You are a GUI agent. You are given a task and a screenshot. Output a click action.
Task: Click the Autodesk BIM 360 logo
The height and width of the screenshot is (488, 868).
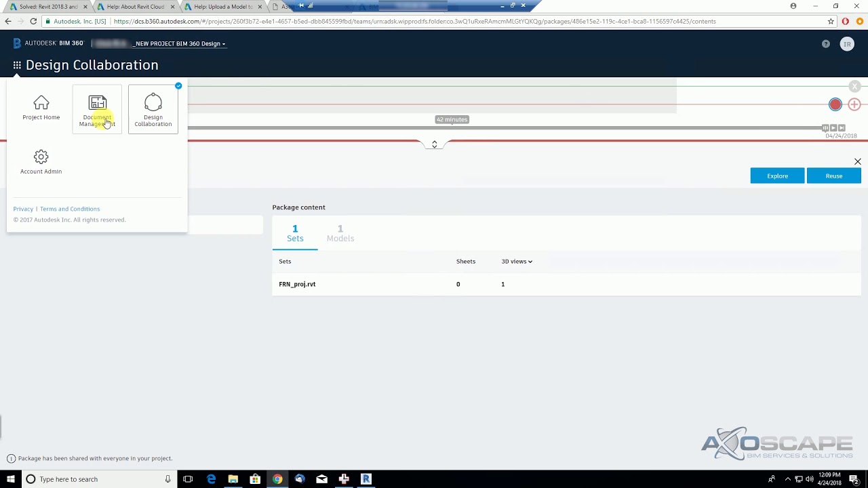point(48,43)
